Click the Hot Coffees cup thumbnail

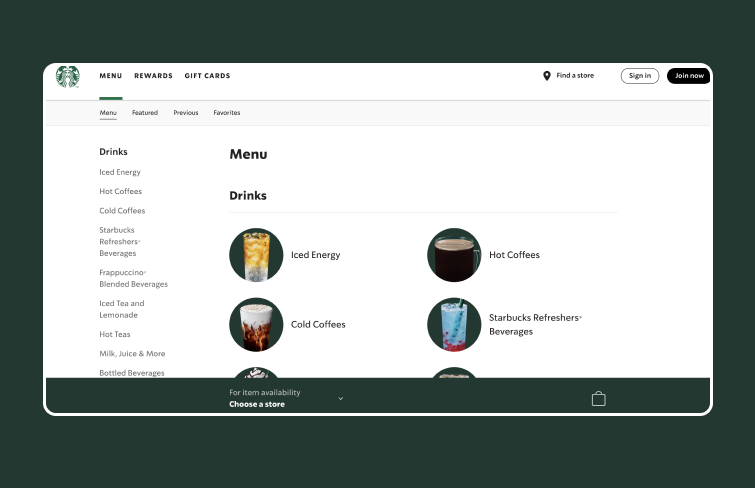pos(454,255)
